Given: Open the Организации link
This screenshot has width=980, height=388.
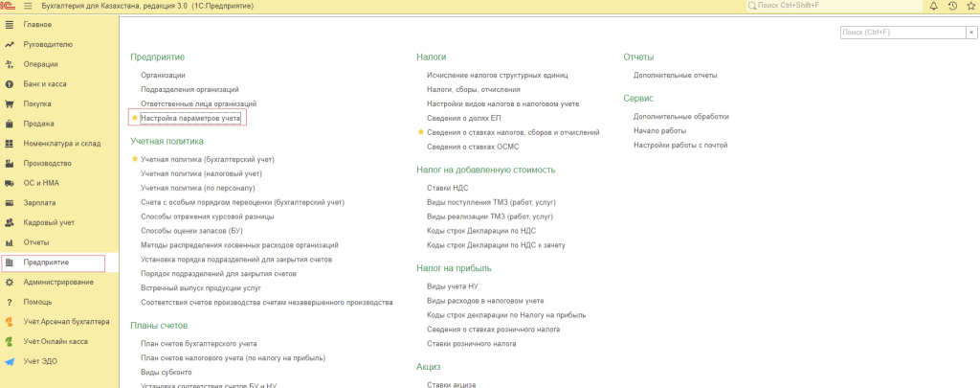Looking at the screenshot, I should coord(163,75).
